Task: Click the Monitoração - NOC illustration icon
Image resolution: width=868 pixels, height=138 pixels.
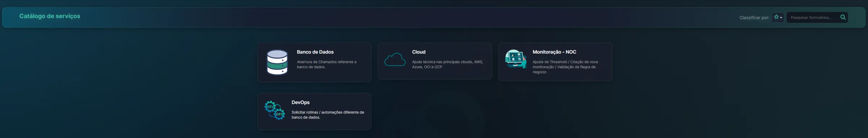Action: point(516,59)
